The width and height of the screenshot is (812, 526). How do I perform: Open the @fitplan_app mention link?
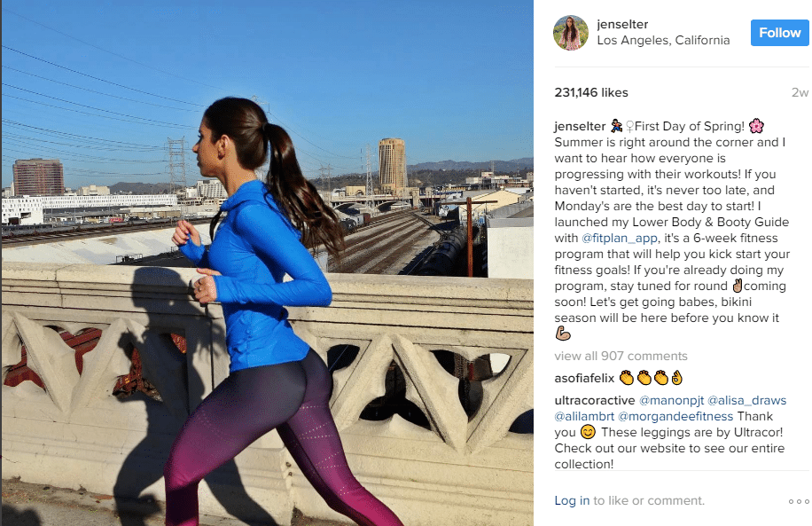(x=620, y=238)
